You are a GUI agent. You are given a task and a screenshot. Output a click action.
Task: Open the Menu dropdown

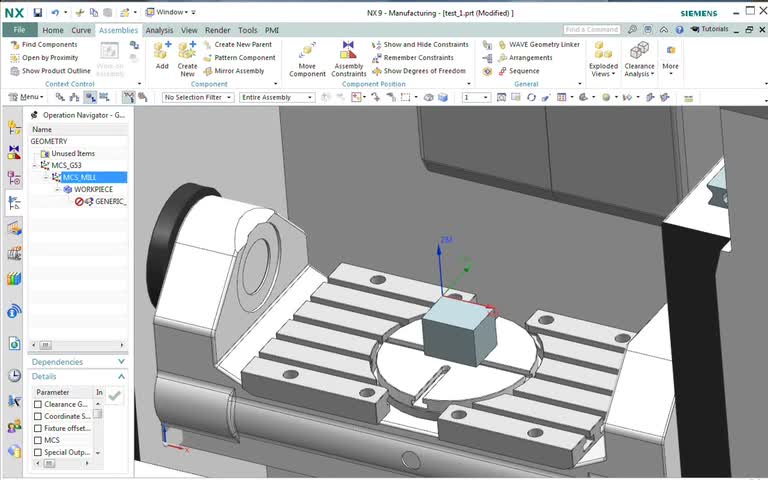click(26, 97)
